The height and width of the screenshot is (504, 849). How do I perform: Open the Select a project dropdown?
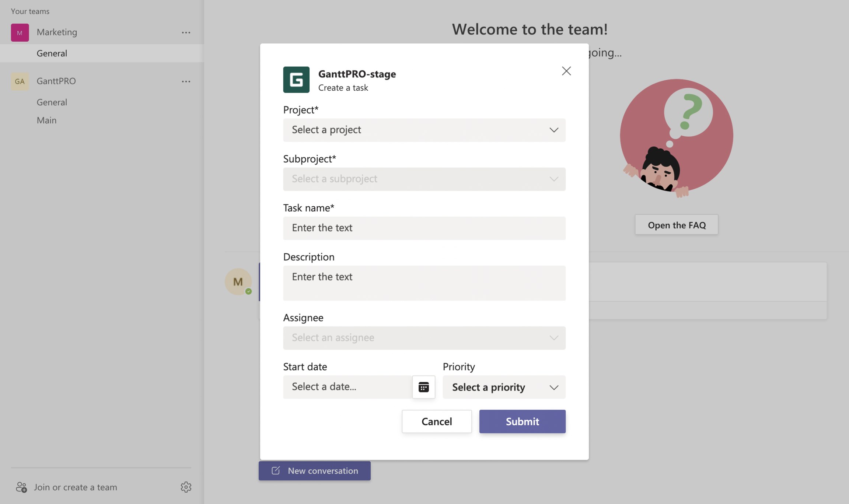click(x=424, y=130)
